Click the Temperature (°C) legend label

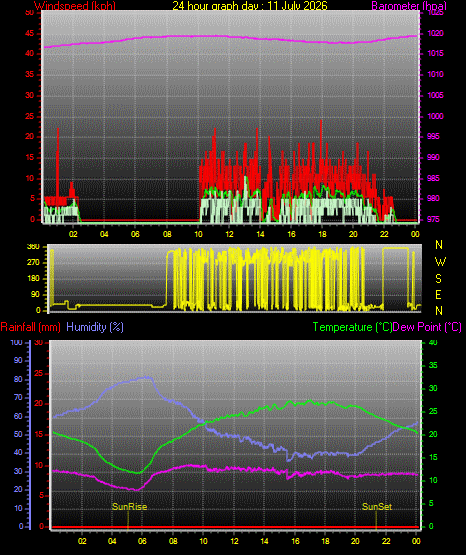352,327
